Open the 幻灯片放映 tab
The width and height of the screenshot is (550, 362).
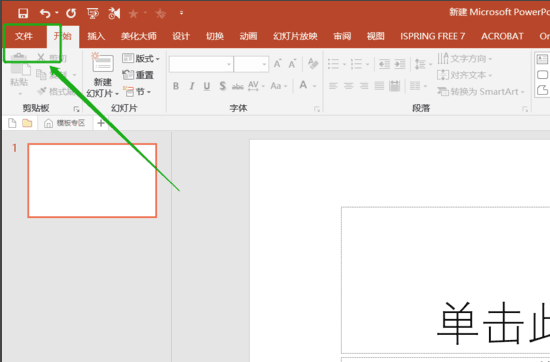[x=295, y=36]
